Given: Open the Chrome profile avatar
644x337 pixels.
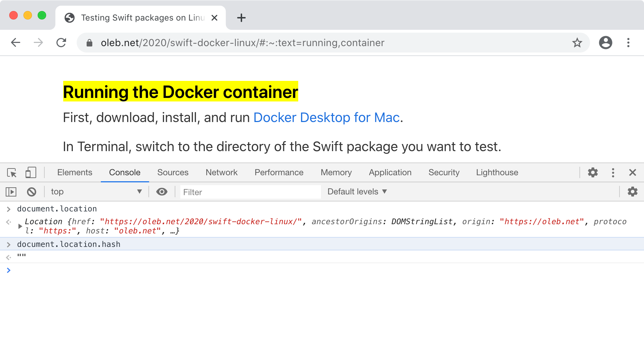Looking at the screenshot, I should pos(605,43).
